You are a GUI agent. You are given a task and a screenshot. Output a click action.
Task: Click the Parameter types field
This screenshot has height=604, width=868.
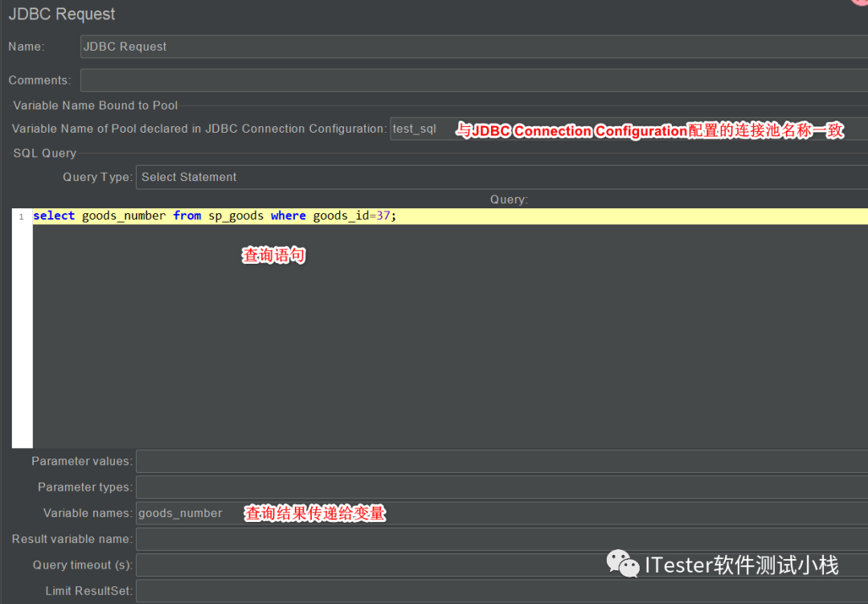click(x=502, y=487)
